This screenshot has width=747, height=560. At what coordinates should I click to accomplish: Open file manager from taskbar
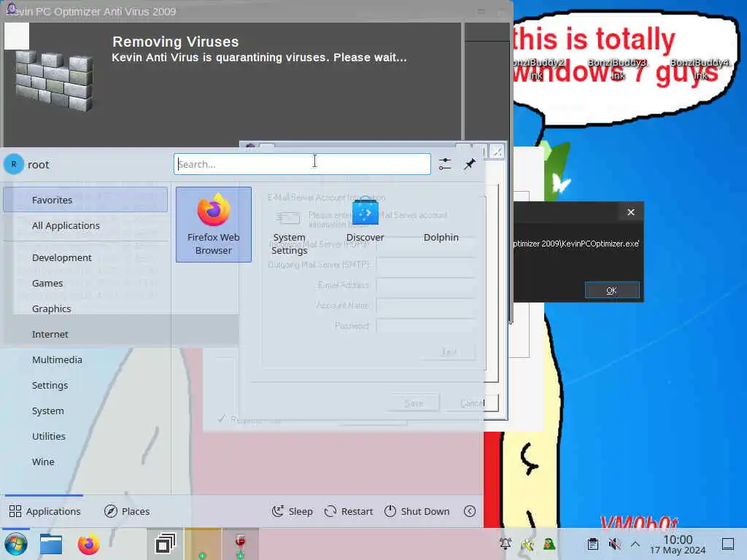click(x=51, y=544)
